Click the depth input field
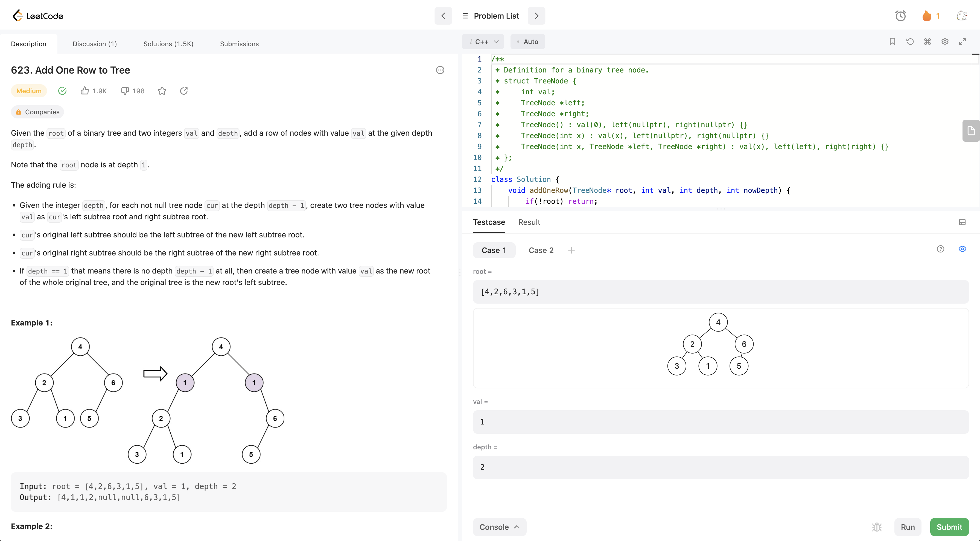980x541 pixels. tap(721, 467)
